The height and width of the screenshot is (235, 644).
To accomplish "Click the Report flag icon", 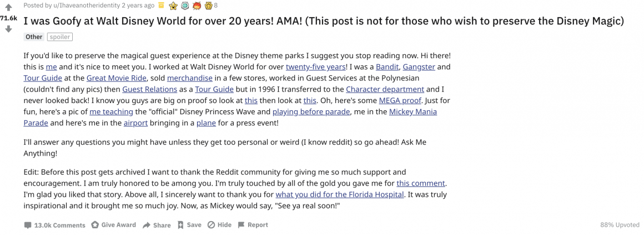I will [241, 225].
